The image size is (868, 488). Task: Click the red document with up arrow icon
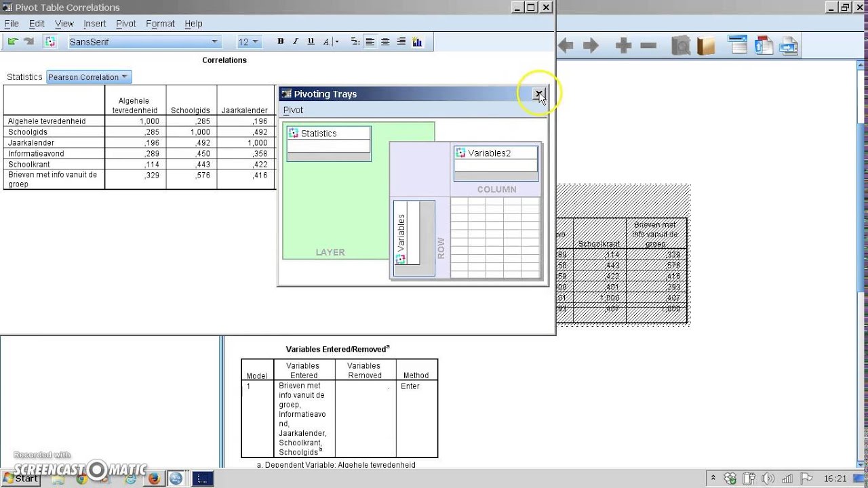tap(764, 45)
